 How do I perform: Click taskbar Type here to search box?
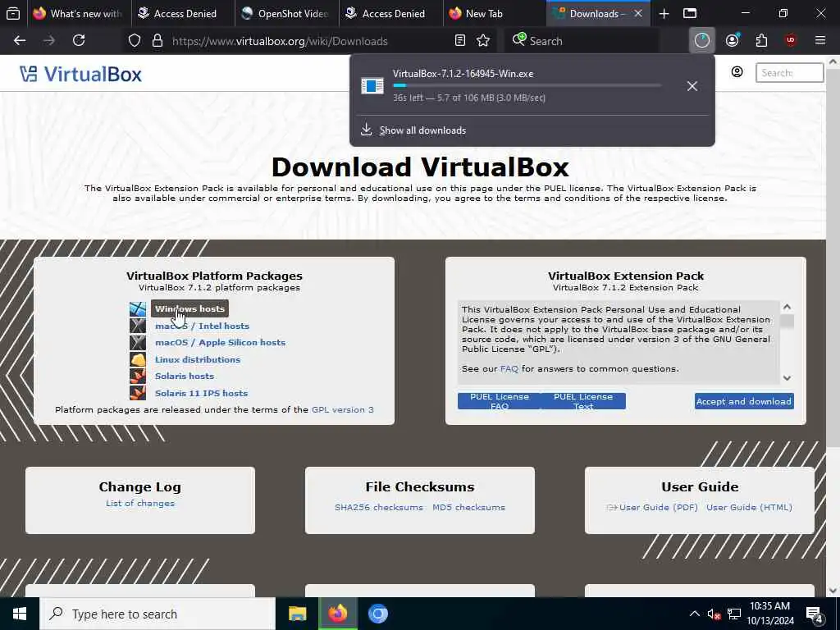coord(157,614)
